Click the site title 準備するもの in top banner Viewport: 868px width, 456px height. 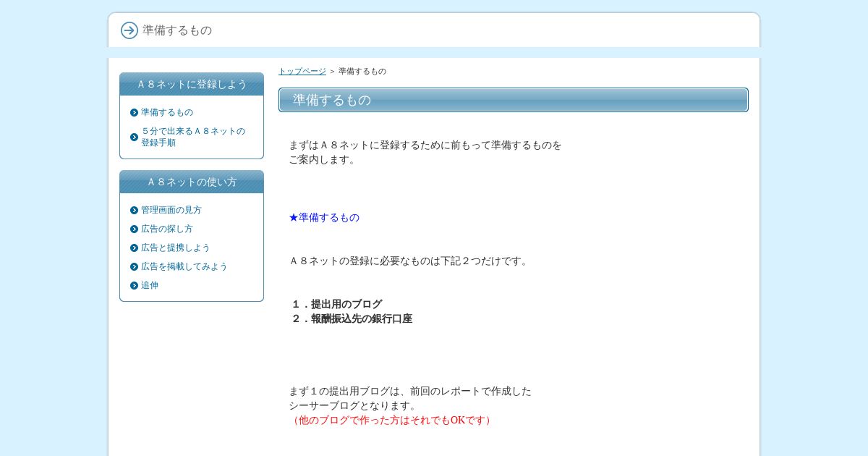(x=177, y=30)
